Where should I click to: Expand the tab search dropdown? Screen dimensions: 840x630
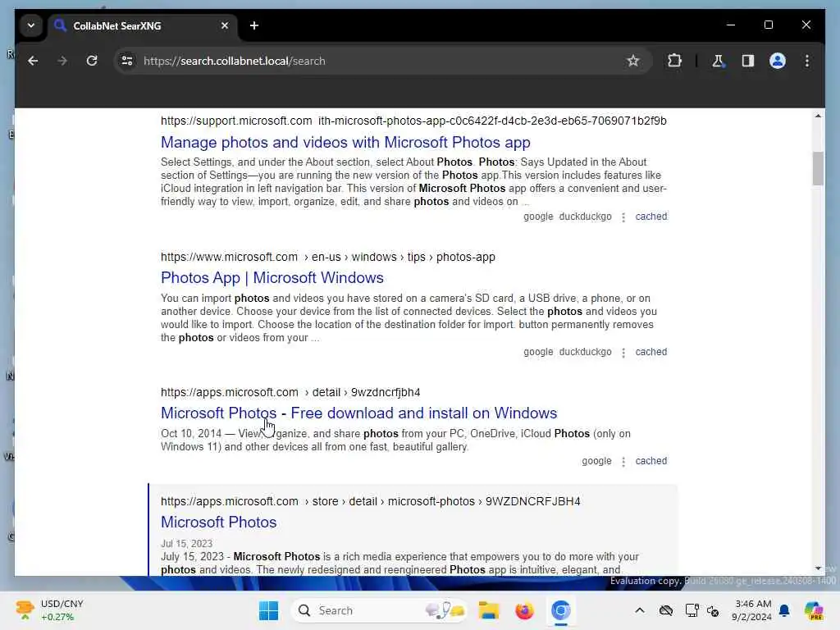[31, 25]
